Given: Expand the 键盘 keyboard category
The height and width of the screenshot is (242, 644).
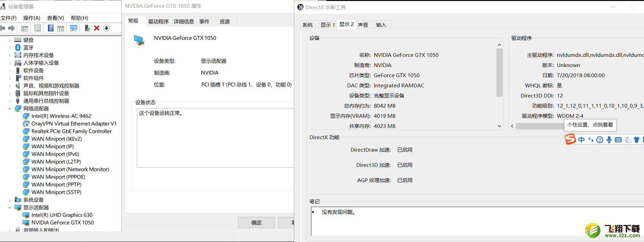Looking at the screenshot, I should 10,40.
